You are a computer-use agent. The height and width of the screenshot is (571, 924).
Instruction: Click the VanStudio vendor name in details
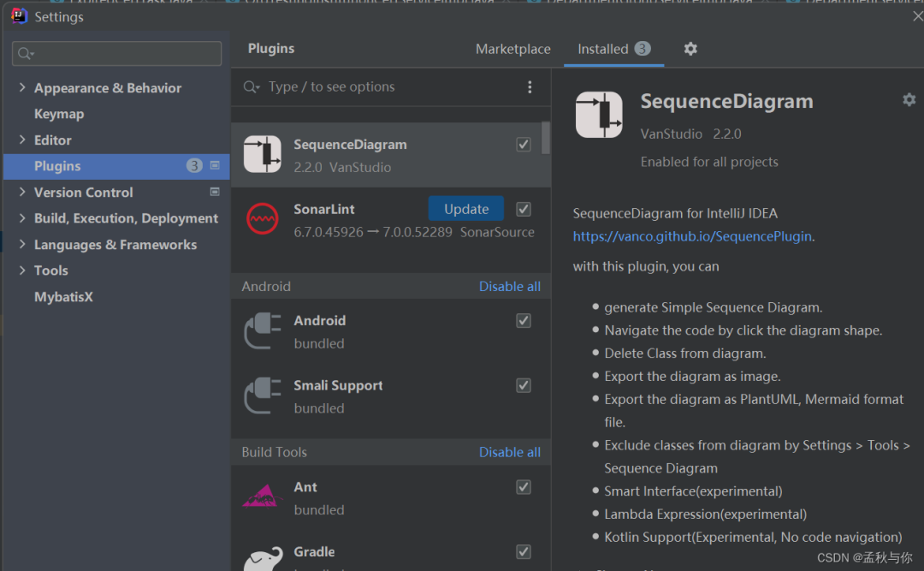coord(672,134)
